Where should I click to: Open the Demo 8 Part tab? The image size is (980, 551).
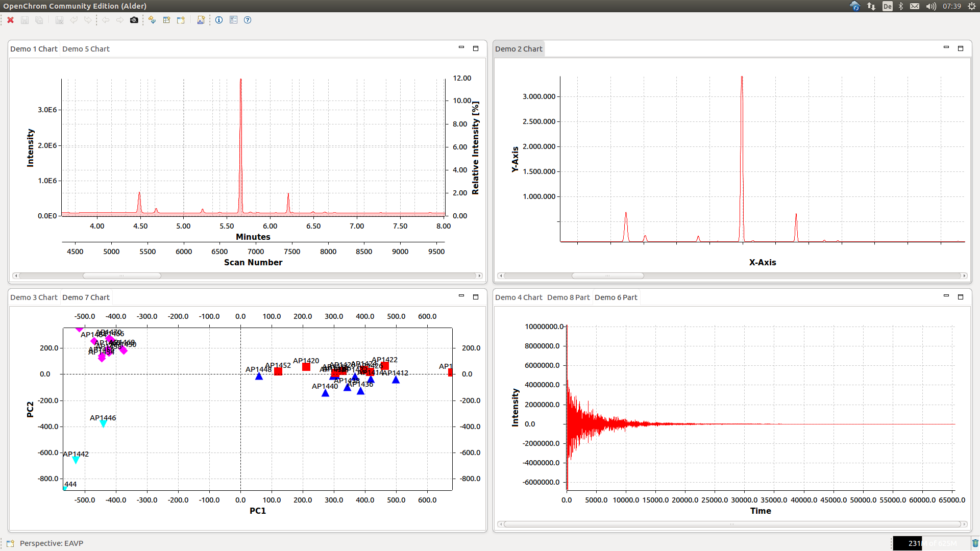click(568, 297)
